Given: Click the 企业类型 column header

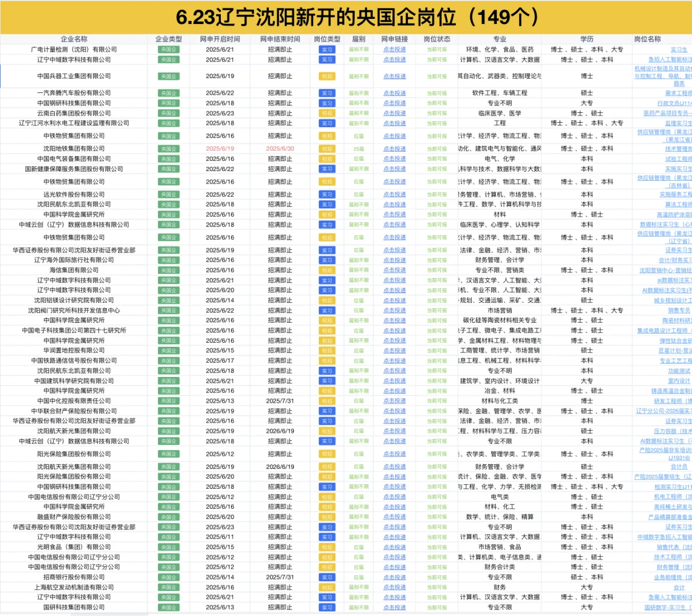Looking at the screenshot, I should 169,39.
